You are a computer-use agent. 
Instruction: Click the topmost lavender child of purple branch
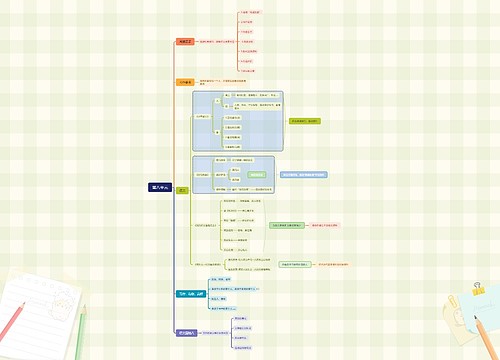pyautogui.click(x=241, y=319)
